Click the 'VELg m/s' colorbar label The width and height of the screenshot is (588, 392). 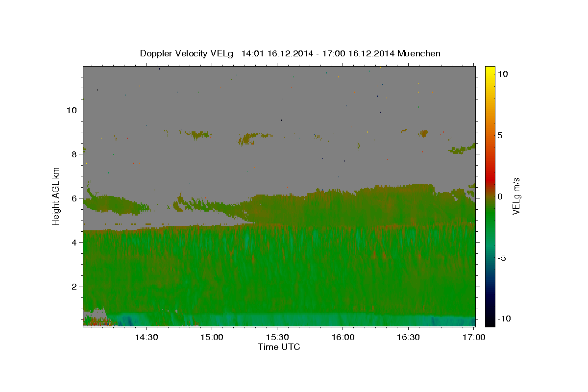pos(516,196)
